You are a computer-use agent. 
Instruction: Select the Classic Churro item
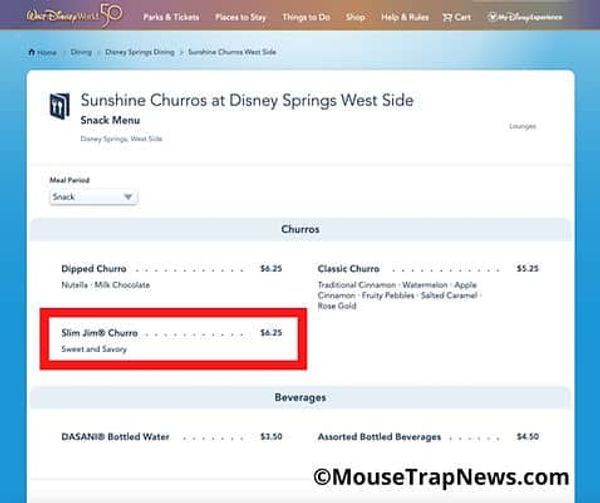(349, 269)
